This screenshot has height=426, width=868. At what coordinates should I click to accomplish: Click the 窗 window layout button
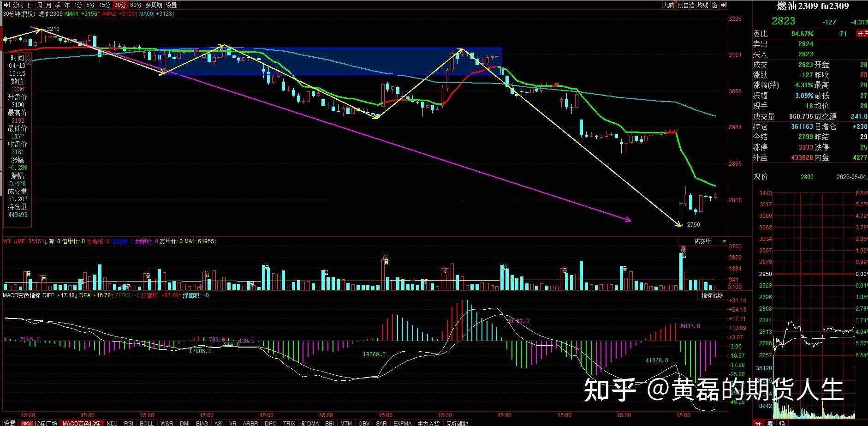coord(714,5)
